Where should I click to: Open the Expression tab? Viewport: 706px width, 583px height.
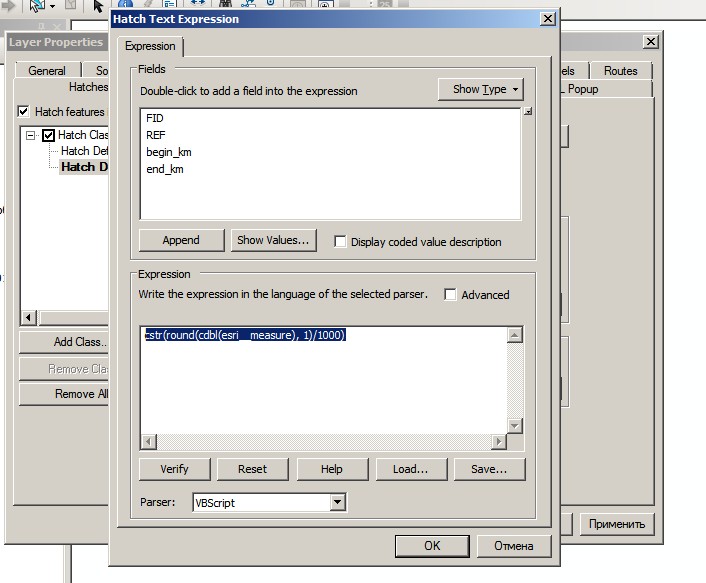[150, 46]
